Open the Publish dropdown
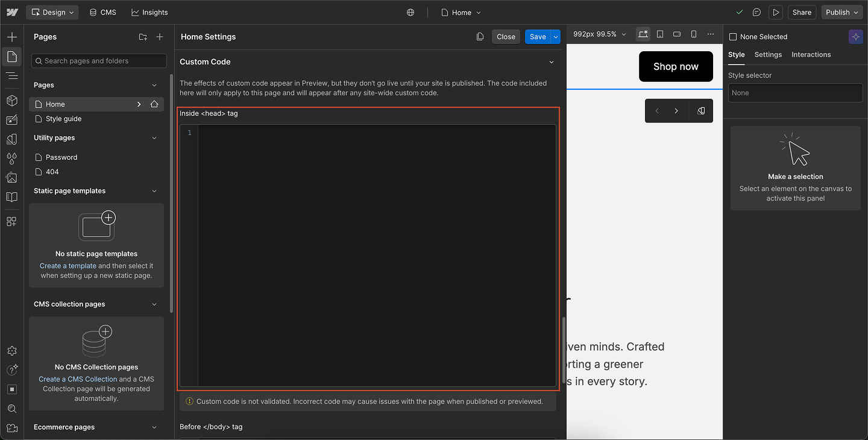 point(842,12)
